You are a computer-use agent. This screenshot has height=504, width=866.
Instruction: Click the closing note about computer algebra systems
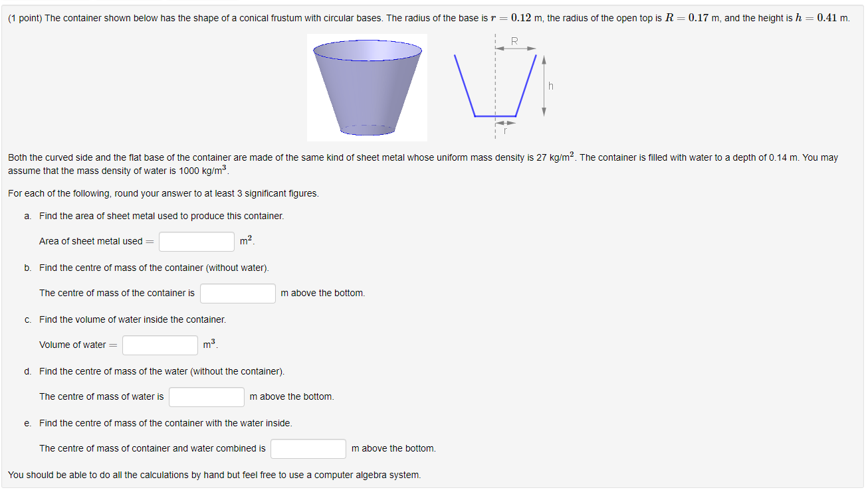(x=213, y=475)
